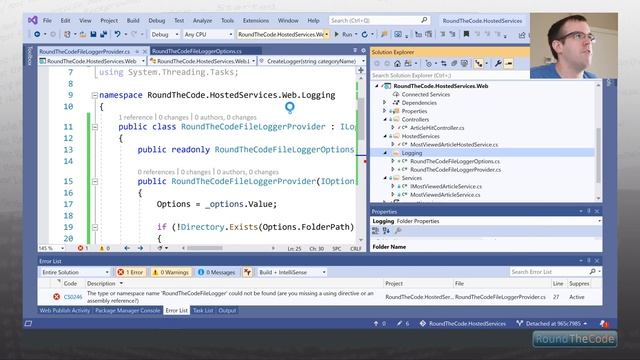The width and height of the screenshot is (640, 360).
Task: Click the Solution Explorer wrench properties icon
Action: [x=498, y=64]
